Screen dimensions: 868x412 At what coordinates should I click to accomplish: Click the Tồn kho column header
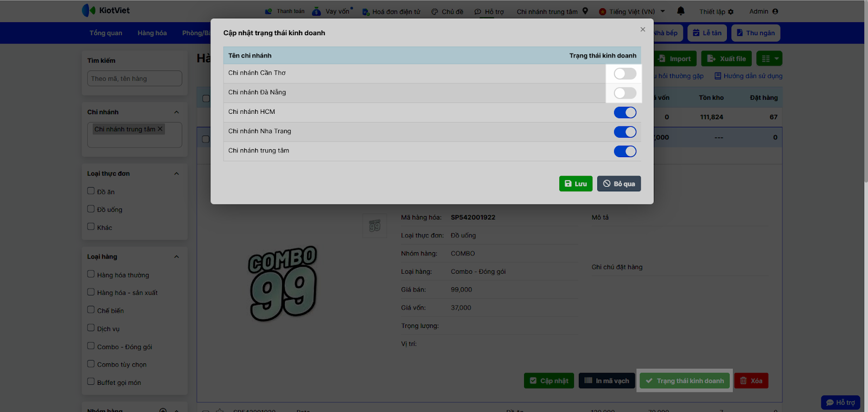point(711,98)
